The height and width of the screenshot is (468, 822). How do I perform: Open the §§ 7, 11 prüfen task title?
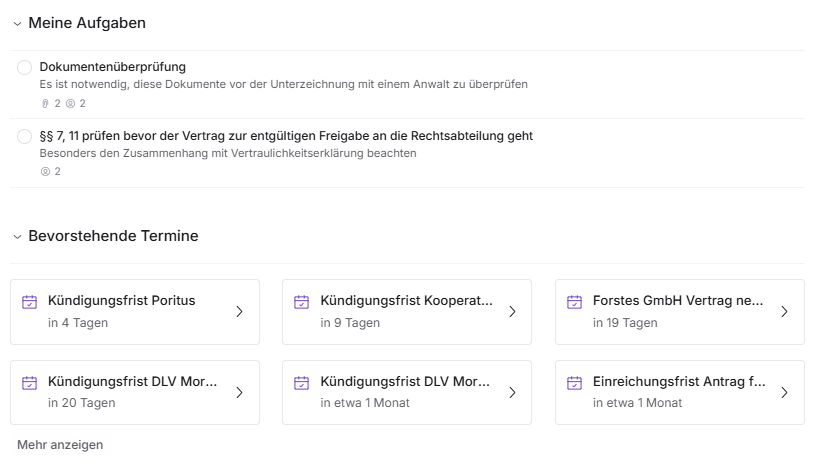(x=286, y=136)
